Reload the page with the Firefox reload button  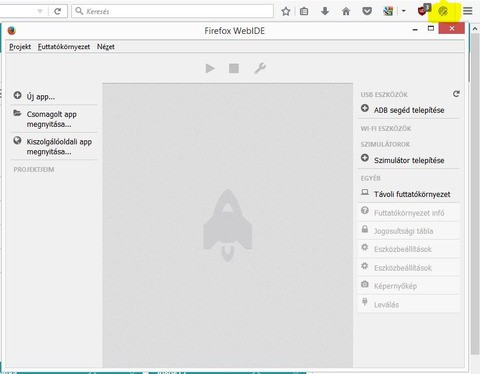[x=57, y=11]
